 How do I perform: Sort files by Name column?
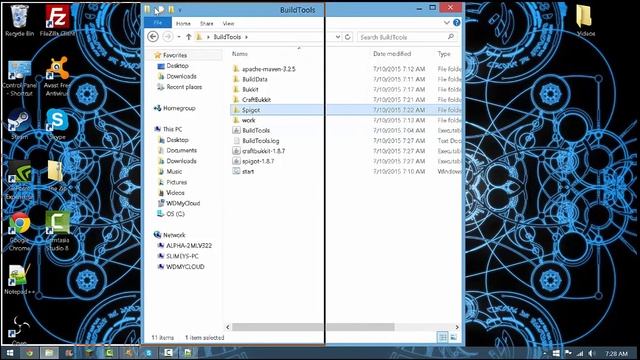(240, 53)
